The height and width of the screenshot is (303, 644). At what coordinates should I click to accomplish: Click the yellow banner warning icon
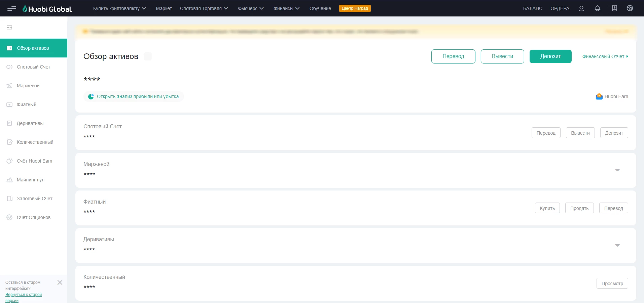85,32
